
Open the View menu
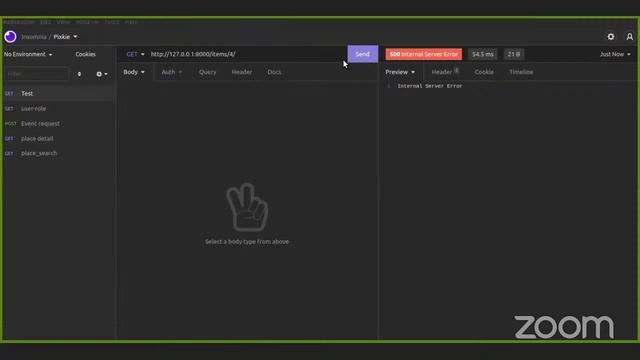[x=63, y=22]
